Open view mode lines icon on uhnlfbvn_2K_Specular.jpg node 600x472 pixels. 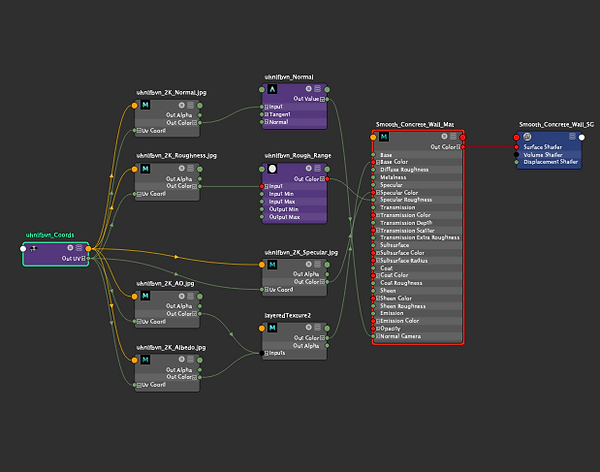[x=318, y=264]
